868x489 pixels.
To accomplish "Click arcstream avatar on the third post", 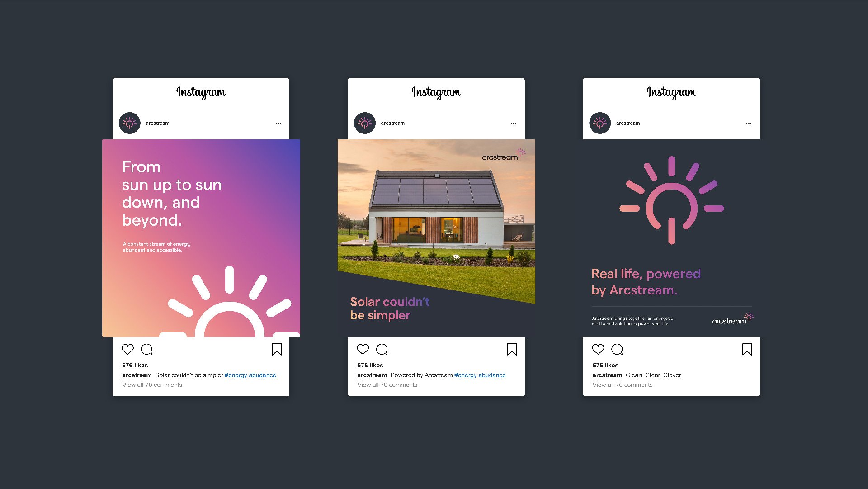I will coord(600,123).
